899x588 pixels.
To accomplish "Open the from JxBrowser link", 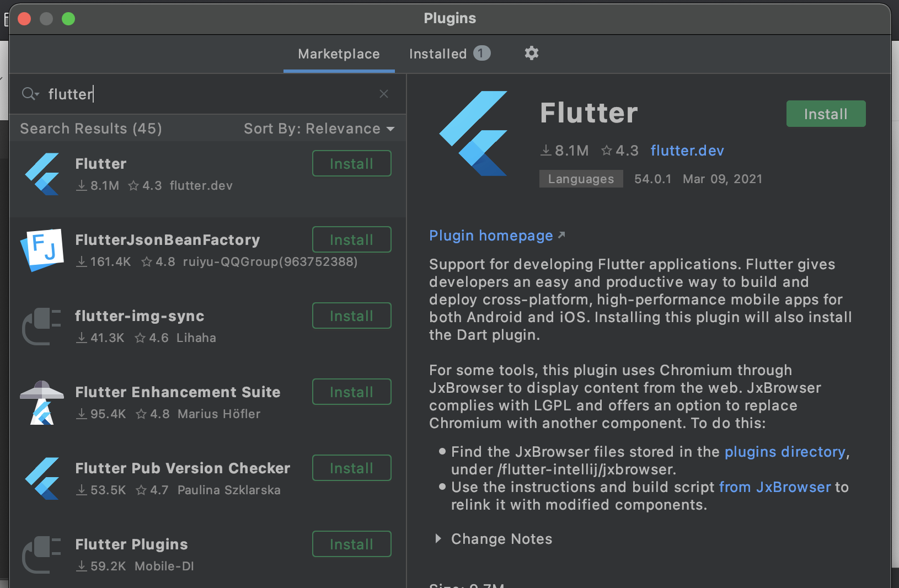I will [x=775, y=487].
